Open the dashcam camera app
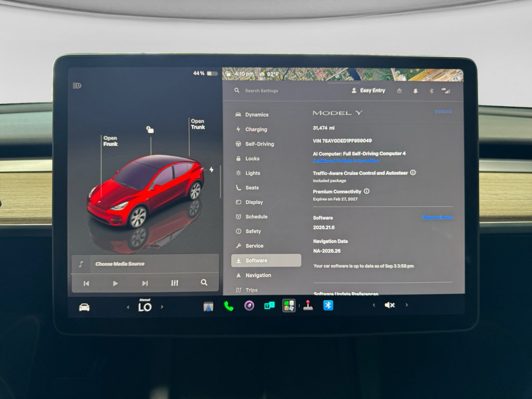The height and width of the screenshot is (399, 532). pos(249,305)
